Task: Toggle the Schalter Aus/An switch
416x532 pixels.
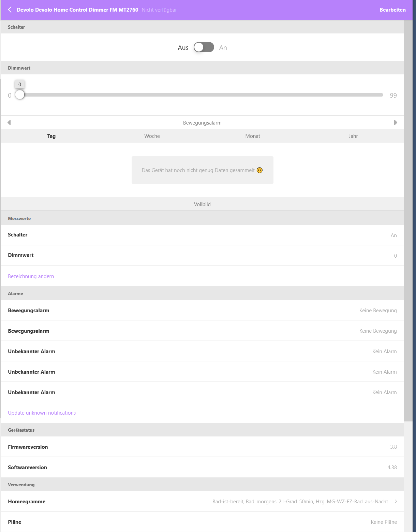Action: click(204, 47)
